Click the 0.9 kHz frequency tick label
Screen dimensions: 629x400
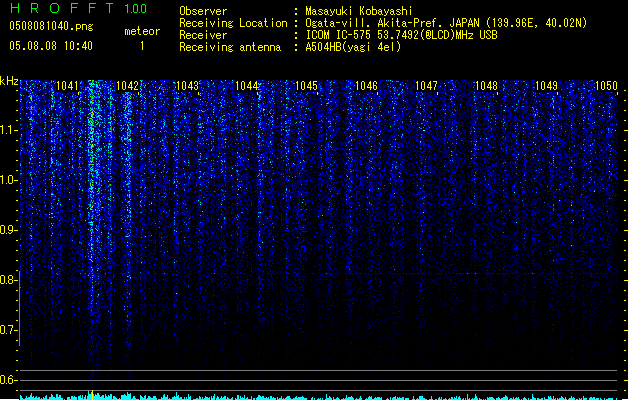8,230
